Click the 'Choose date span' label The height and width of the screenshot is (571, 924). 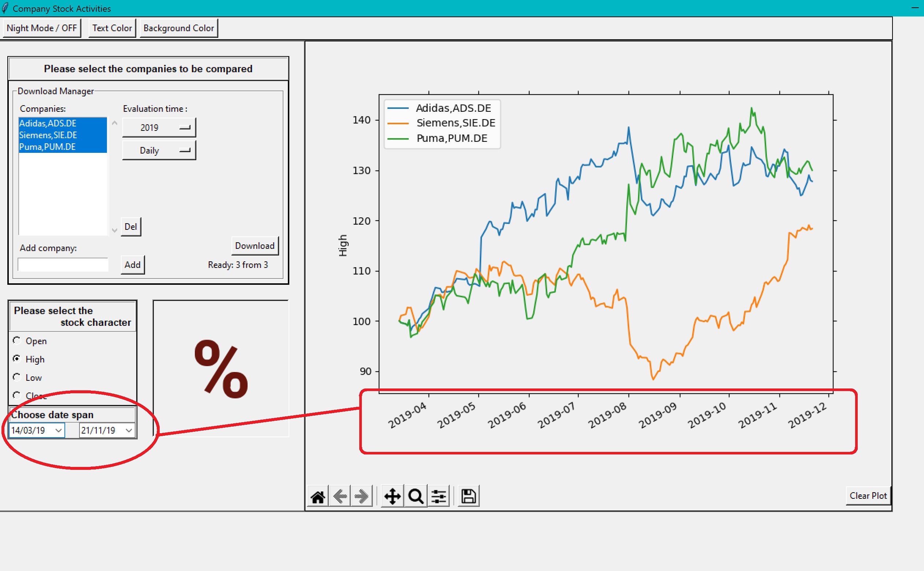[52, 415]
